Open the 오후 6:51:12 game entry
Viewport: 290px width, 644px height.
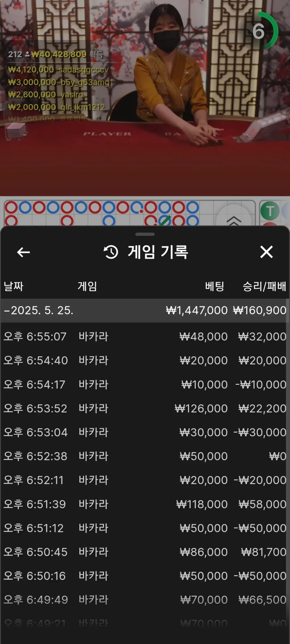[145, 528]
